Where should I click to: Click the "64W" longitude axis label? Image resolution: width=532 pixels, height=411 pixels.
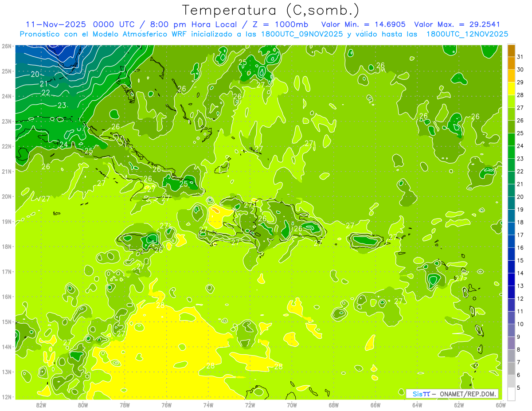pyautogui.click(x=417, y=405)
